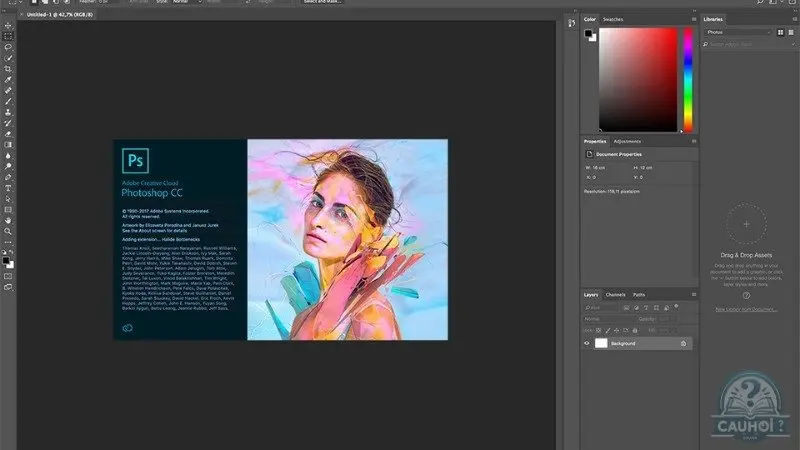Open the Edit Toolbar three-dots icon
Viewport: 800px width, 450px height.
pyautogui.click(x=8, y=242)
